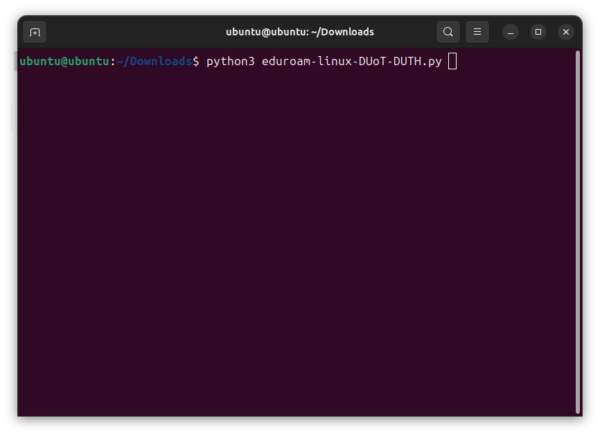This screenshot has height=436, width=600.
Task: Click the title 'ubuntu@ubuntu: ~/Downloads'
Action: [300, 32]
